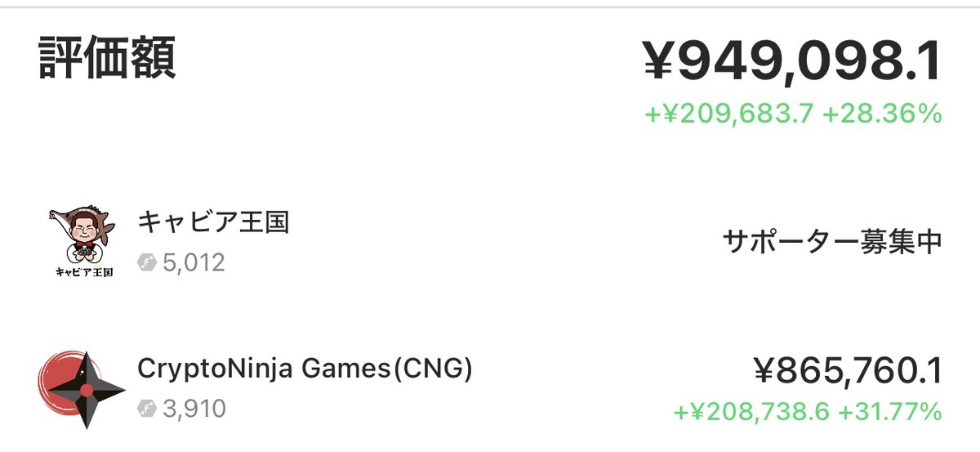
Task: Tap the CNG valuation ¥865,760.1
Action: (848, 372)
